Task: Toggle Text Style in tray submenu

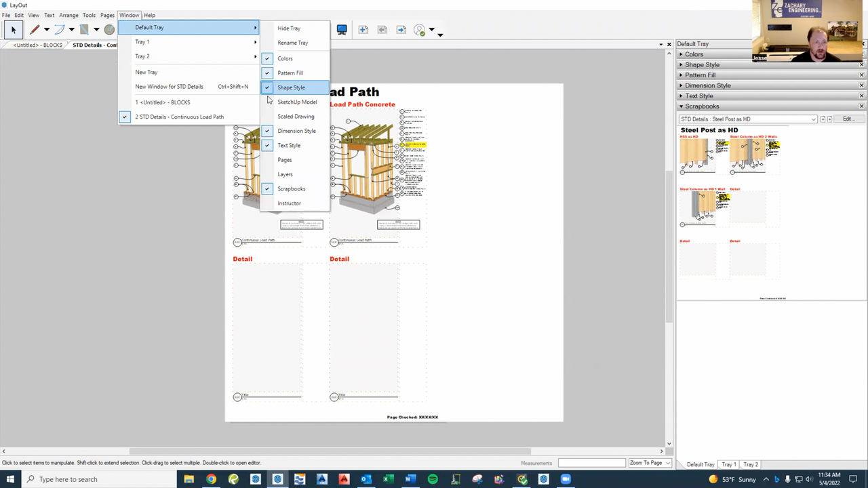Action: [295, 145]
